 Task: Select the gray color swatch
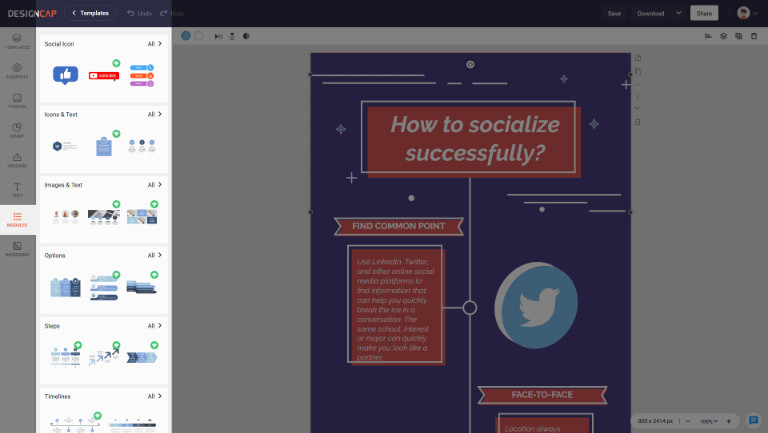point(198,36)
